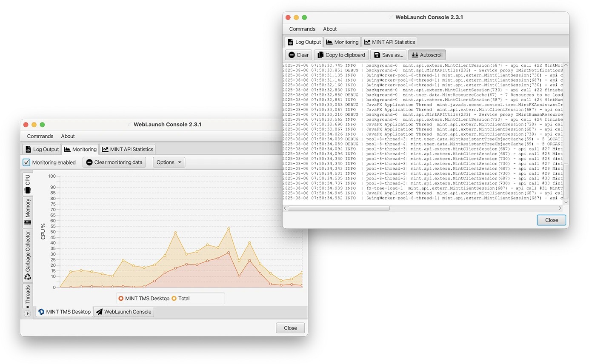Screen dimensions: 589x364
Task: Click the Save as... button
Action: (388, 55)
